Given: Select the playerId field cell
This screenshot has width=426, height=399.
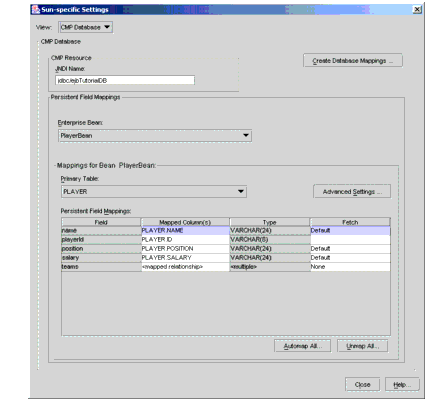Looking at the screenshot, I should [x=101, y=240].
